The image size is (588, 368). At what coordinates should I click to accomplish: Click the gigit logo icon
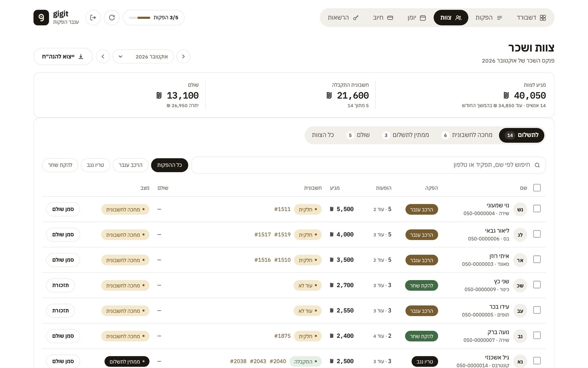(x=41, y=18)
